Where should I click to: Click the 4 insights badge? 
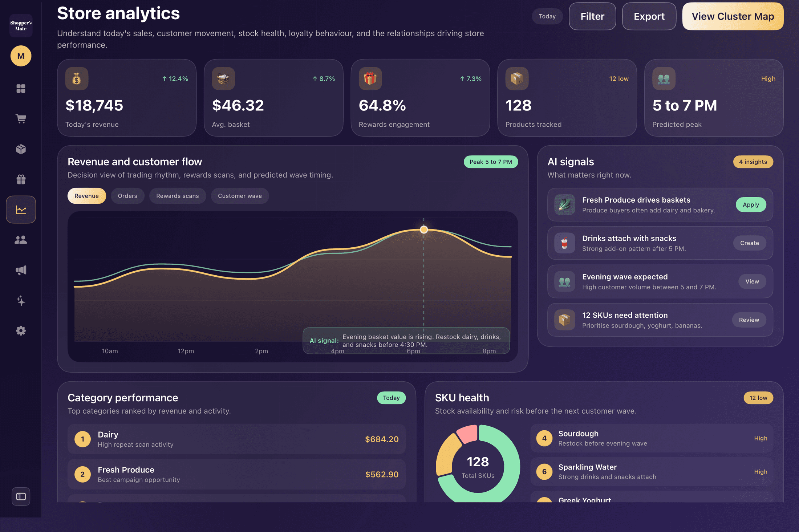(753, 162)
